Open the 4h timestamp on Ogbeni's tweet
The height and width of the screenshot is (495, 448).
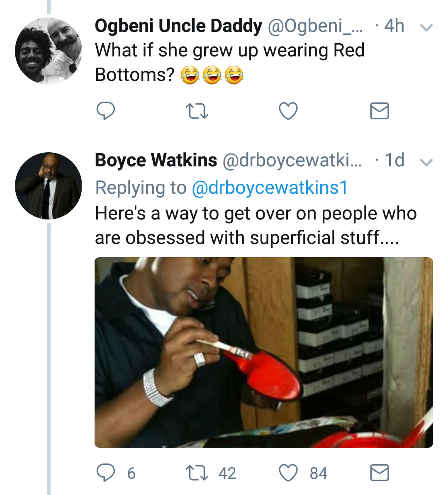pos(394,26)
